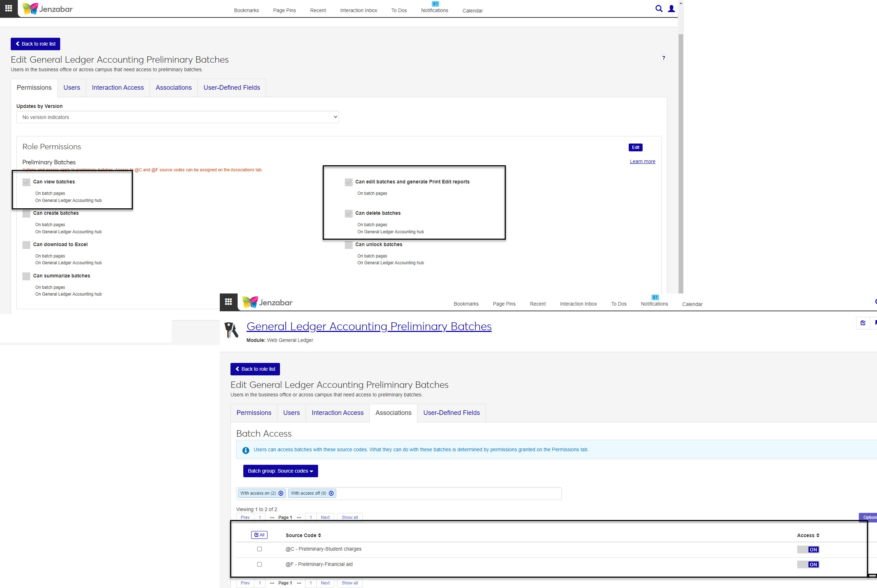Screen dimensions: 877x588
Task: Sort by Access column arrows
Action: [818, 536]
